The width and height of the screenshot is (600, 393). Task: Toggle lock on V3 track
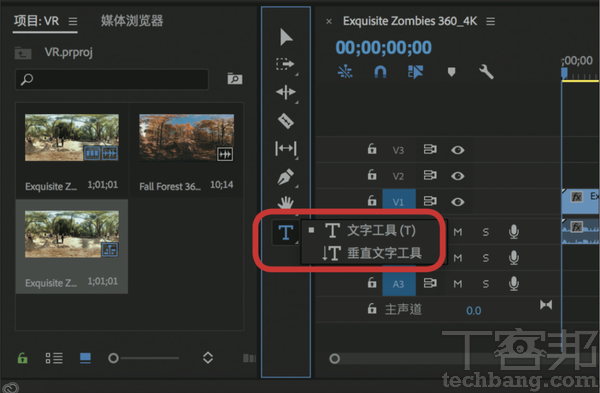tap(372, 149)
